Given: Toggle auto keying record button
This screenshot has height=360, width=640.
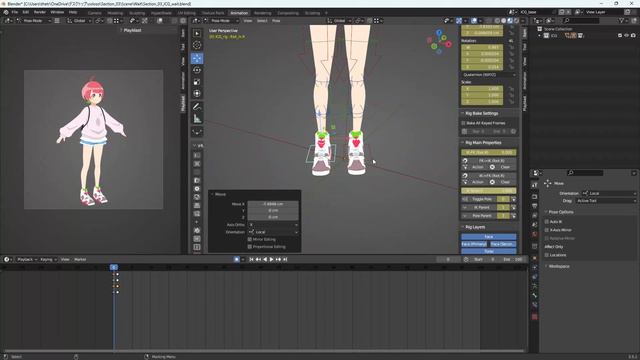Looking at the screenshot, I should 236,260.
